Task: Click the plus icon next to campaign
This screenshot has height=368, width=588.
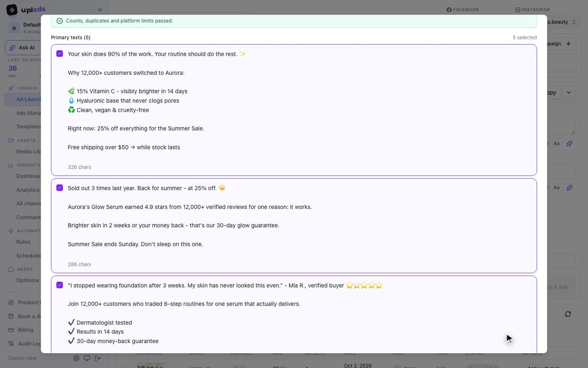Action: (568, 44)
